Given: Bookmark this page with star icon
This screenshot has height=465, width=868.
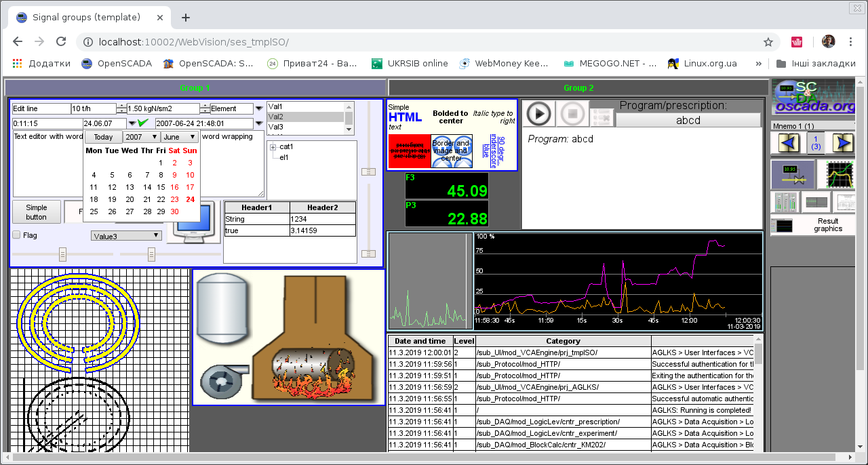Looking at the screenshot, I should tap(768, 42).
